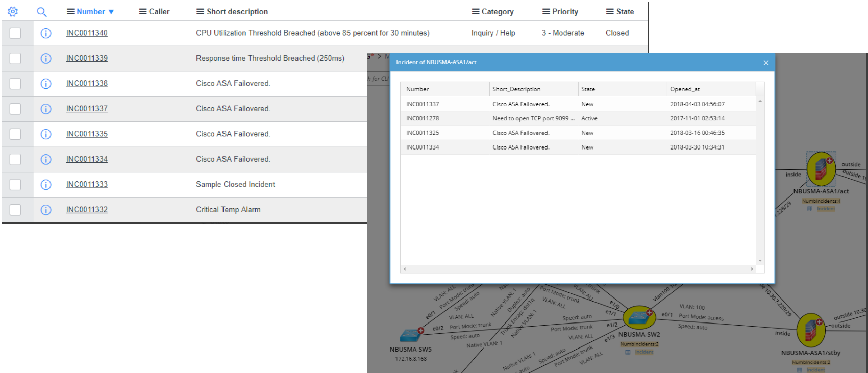Open incident link INC0011339

(x=87, y=58)
